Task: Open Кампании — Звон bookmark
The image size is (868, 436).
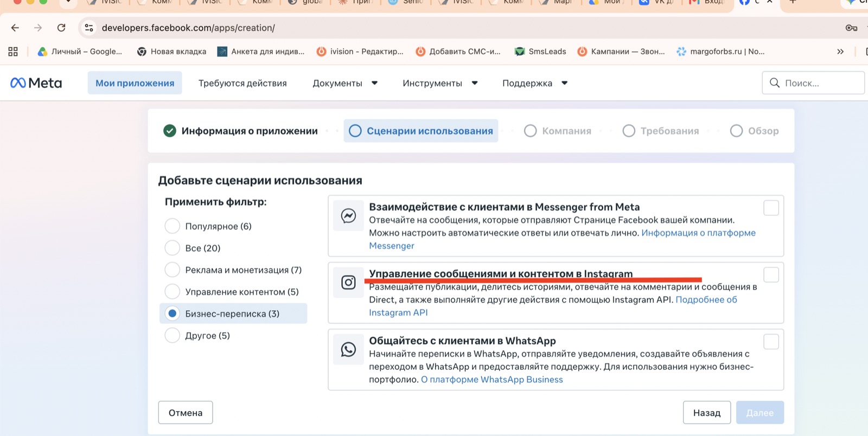Action: tap(621, 52)
